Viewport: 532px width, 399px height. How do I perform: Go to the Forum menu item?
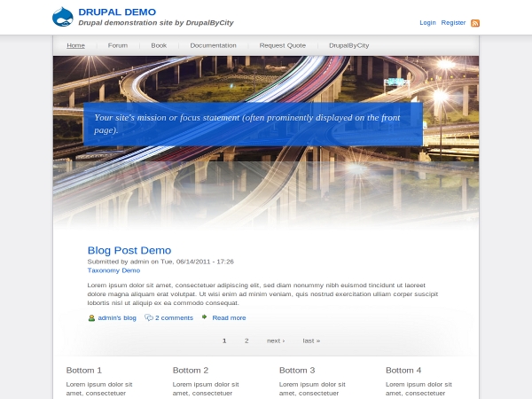pos(118,45)
